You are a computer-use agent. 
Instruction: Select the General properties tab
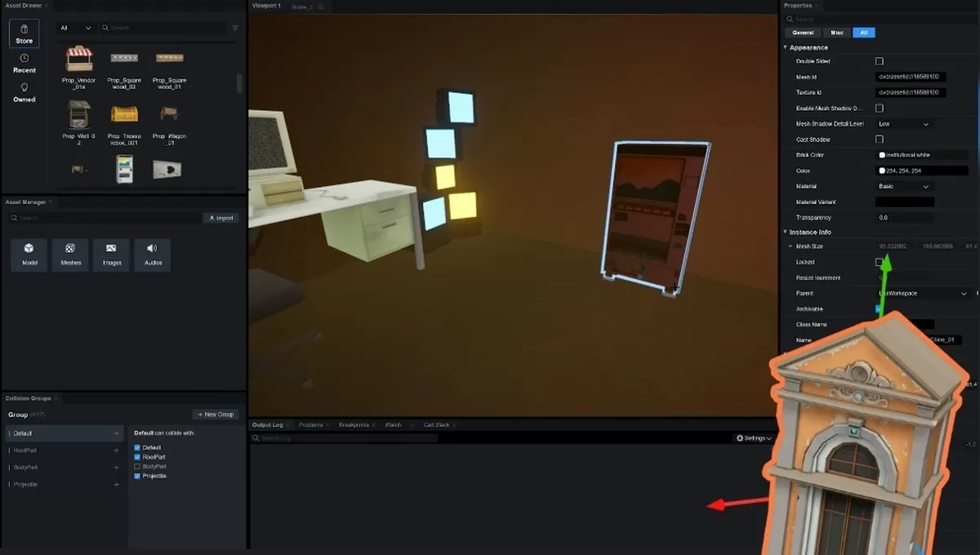pyautogui.click(x=803, y=33)
